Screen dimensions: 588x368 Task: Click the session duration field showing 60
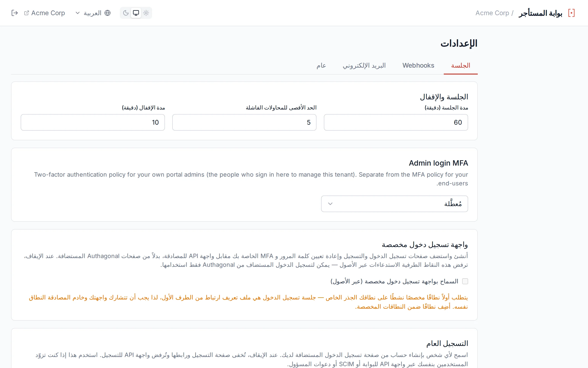396,122
